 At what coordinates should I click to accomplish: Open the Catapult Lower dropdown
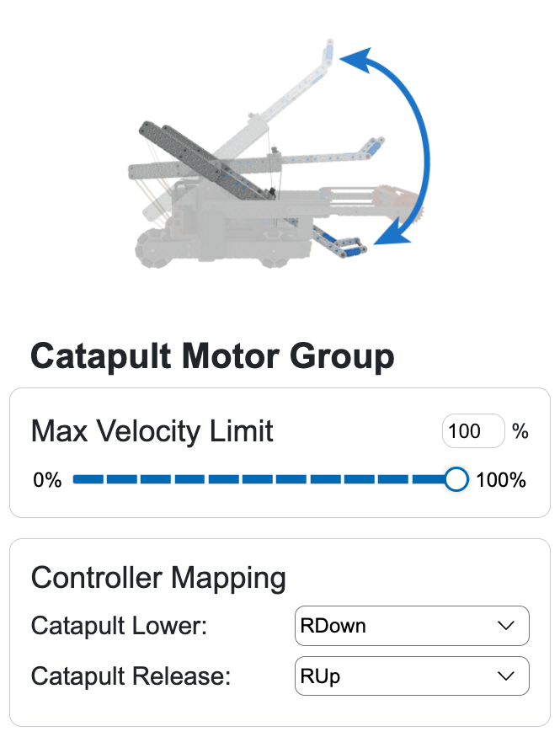click(x=412, y=626)
